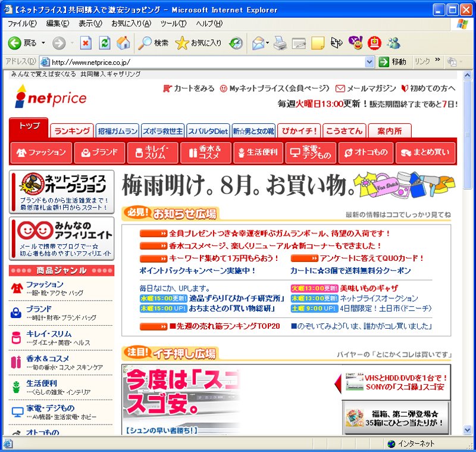Click red ファッション category button
Screen dimensions: 476x452
[x=41, y=152]
